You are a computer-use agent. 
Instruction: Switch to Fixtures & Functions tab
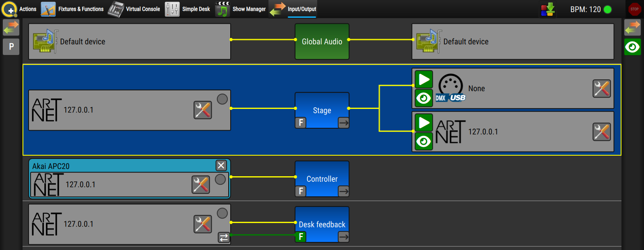pyautogui.click(x=72, y=9)
